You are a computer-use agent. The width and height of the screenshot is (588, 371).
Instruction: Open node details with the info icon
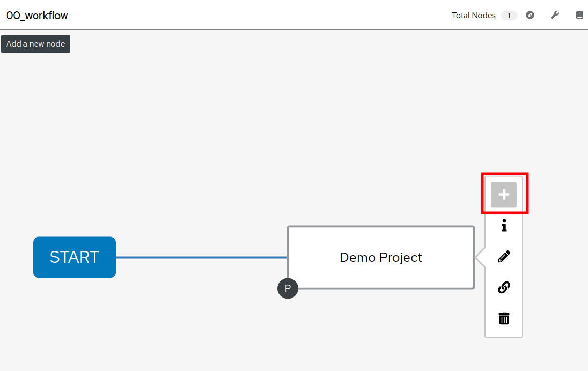click(504, 226)
